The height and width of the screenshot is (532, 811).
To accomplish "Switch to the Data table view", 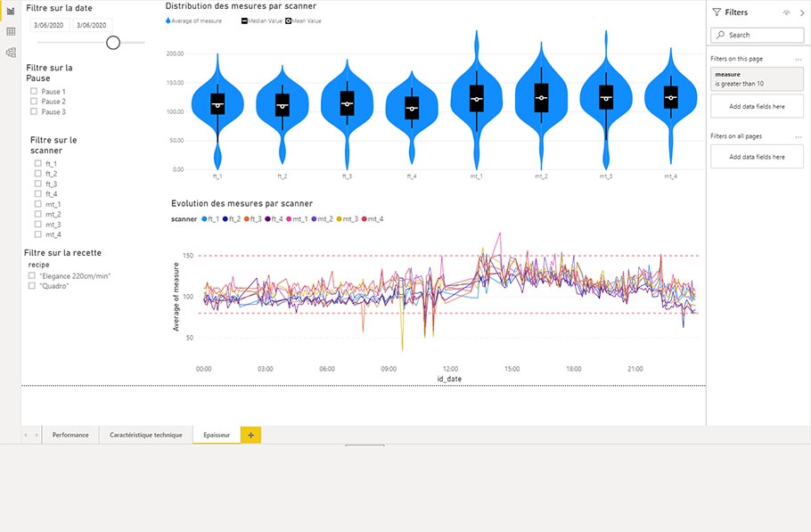I will (x=11, y=31).
